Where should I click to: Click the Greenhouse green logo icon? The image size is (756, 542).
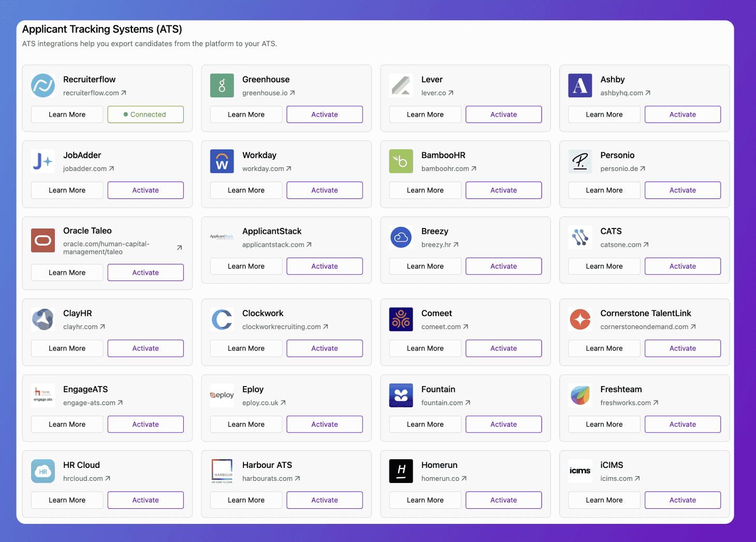[x=222, y=85]
